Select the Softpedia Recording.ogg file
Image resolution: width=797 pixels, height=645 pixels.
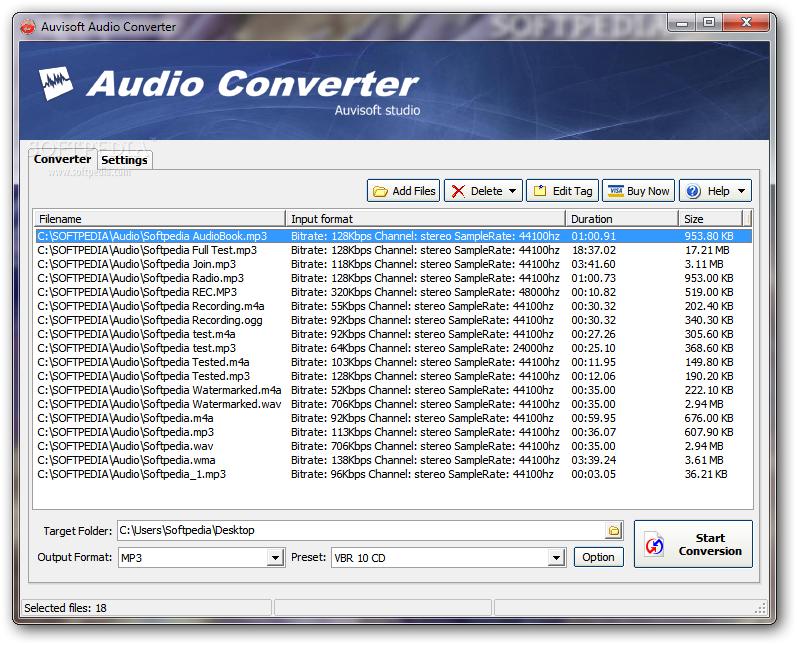pyautogui.click(x=150, y=320)
